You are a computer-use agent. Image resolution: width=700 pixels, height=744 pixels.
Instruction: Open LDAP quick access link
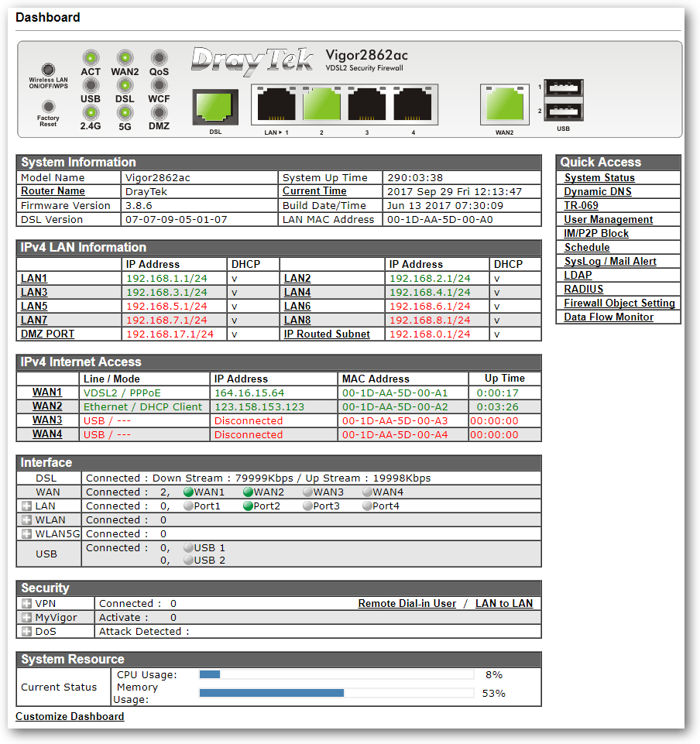(578, 275)
